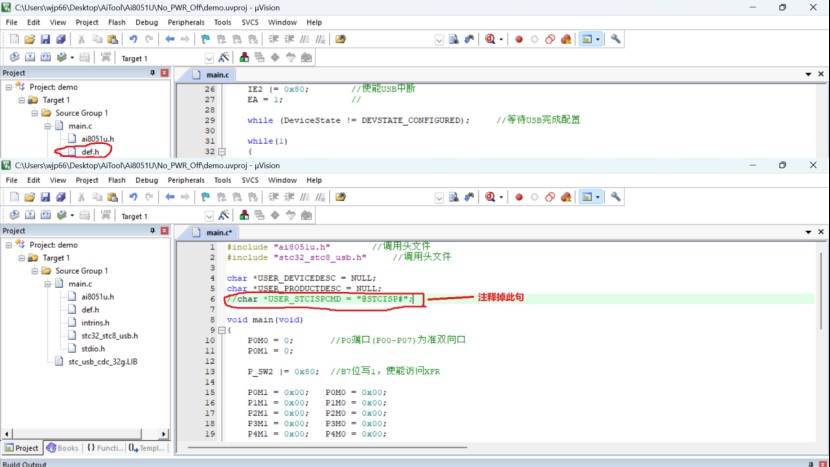Screen dimensions: 830x467
Task: Click Open file icon in upper window toolbar
Action: point(30,39)
